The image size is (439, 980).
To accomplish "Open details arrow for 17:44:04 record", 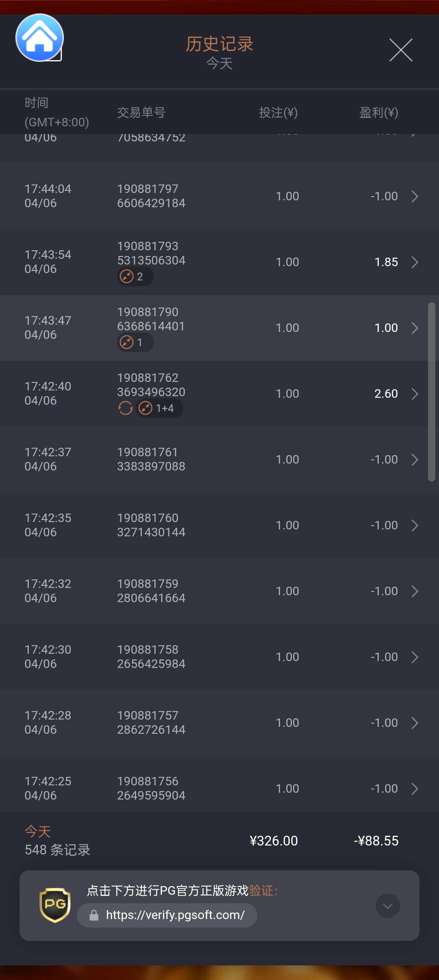I will click(x=415, y=196).
